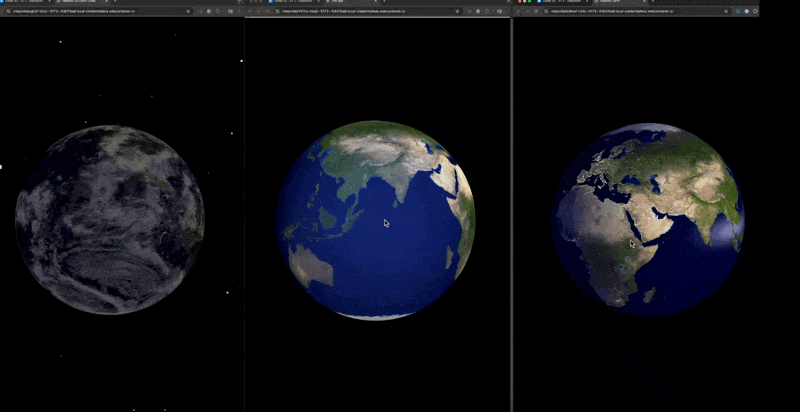This screenshot has width=800, height=412.
Task: Click the teal extension icon in middle browser toolbar
Action: coord(469,11)
